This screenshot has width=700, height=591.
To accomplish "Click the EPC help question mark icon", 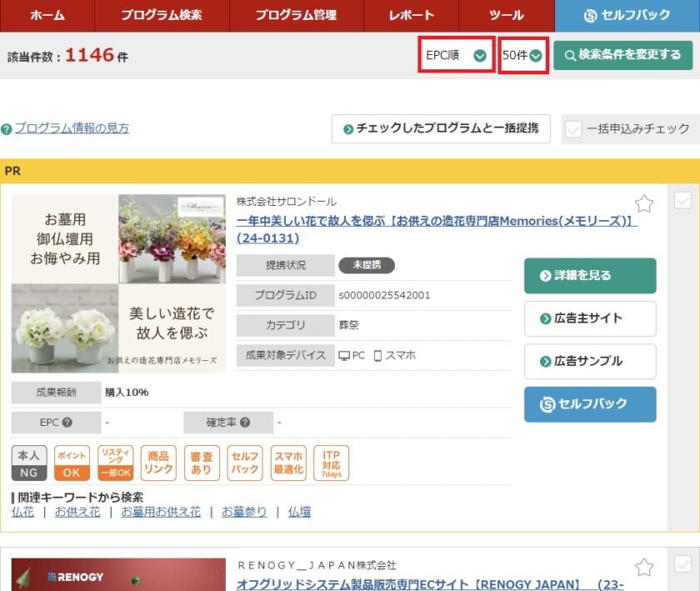I will [x=67, y=423].
